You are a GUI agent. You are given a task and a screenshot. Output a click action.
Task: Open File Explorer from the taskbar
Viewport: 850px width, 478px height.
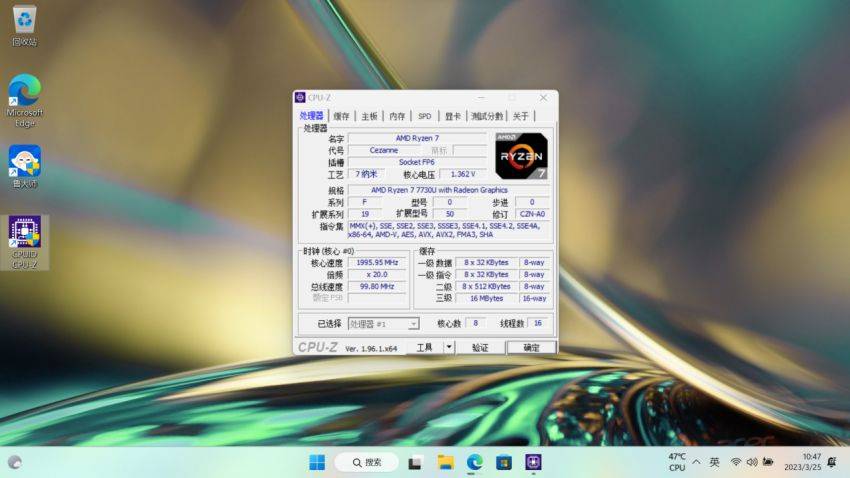point(445,462)
